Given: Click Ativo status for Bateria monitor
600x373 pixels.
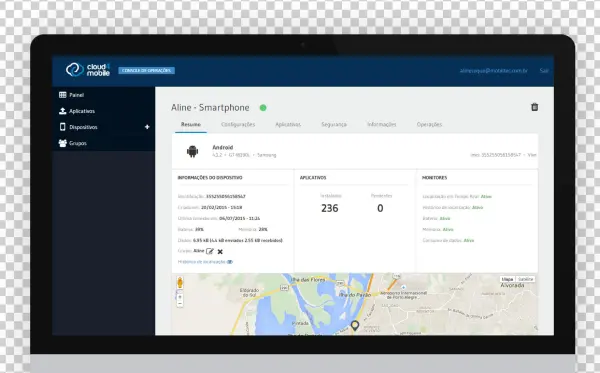Looking at the screenshot, I should tap(445, 218).
